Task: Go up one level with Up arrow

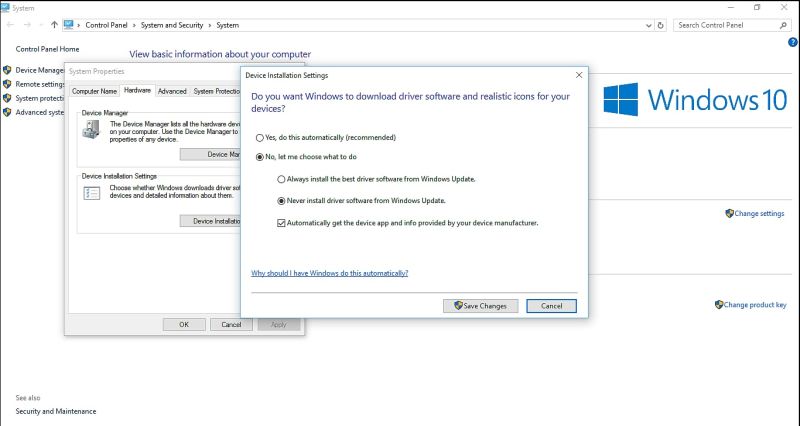Action: pyautogui.click(x=54, y=25)
